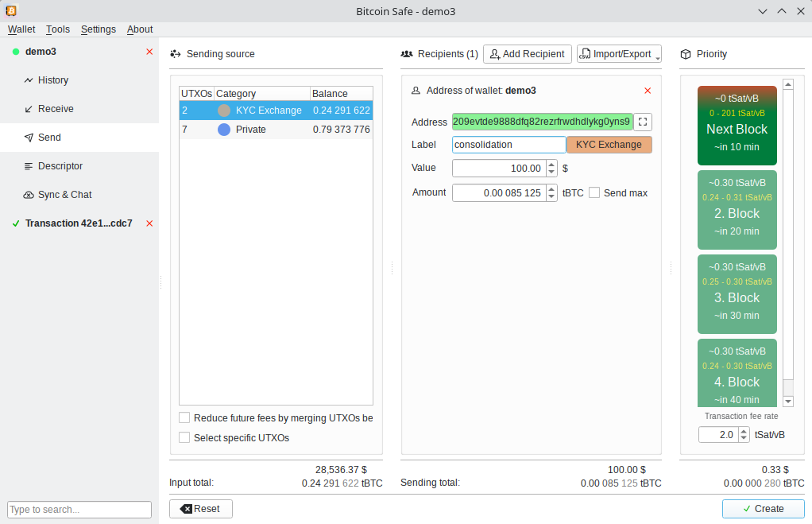Click the History chart icon in sidebar
812x524 pixels.
[29, 80]
